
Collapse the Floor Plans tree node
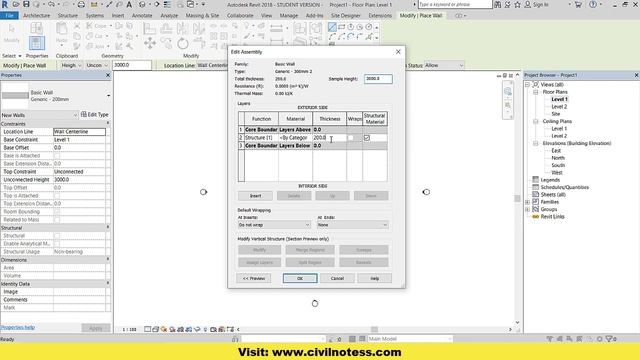pyautogui.click(x=536, y=92)
